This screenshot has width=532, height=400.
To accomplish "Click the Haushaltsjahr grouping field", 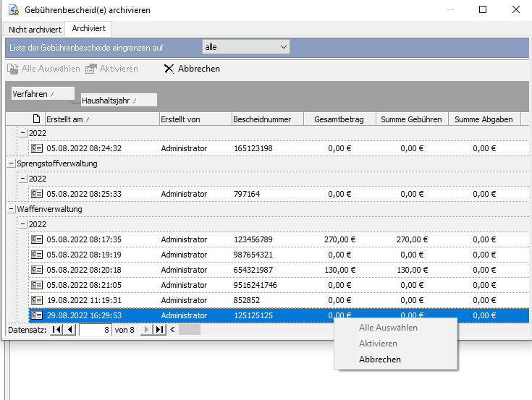I will 119,101.
